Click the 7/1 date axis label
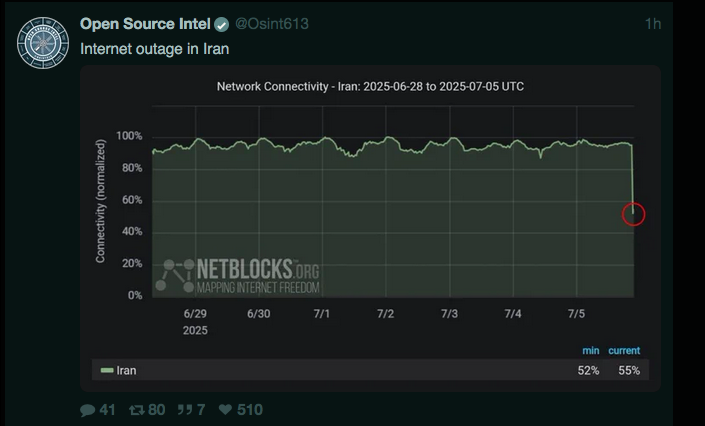 point(322,314)
